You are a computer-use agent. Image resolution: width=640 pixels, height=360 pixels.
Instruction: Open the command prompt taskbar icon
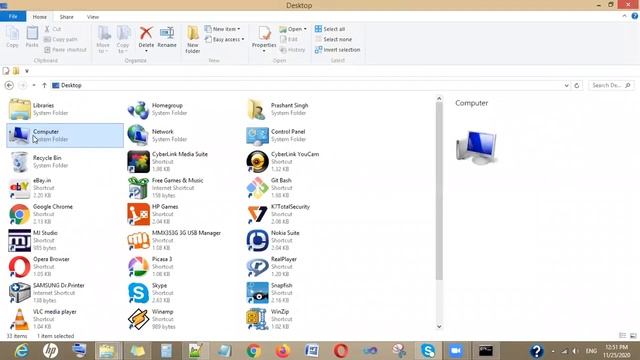click(x=486, y=351)
